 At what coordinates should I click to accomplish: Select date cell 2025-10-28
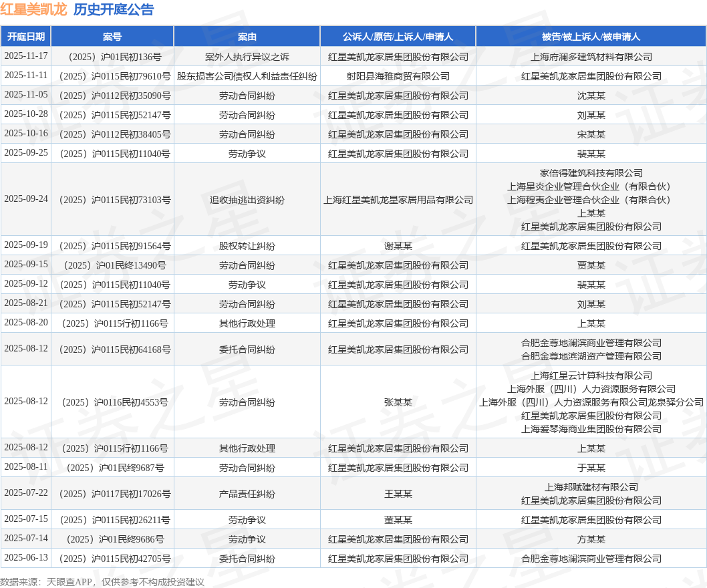[x=25, y=114]
